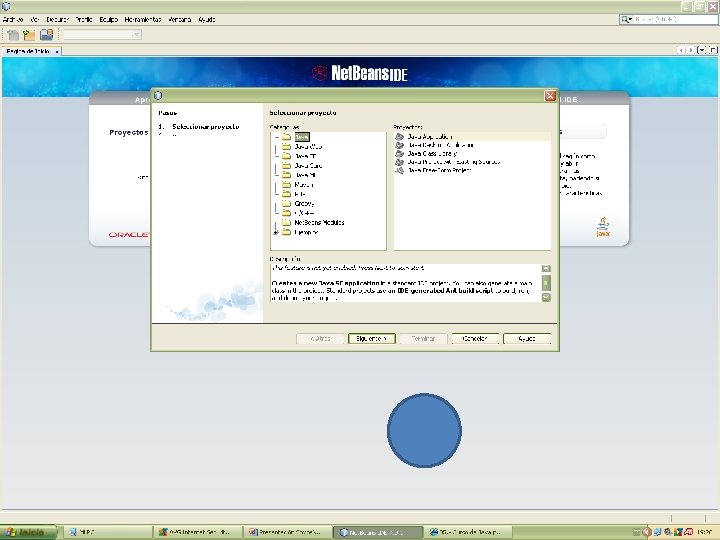
Task: Open the Equipo menu
Action: click(109, 19)
